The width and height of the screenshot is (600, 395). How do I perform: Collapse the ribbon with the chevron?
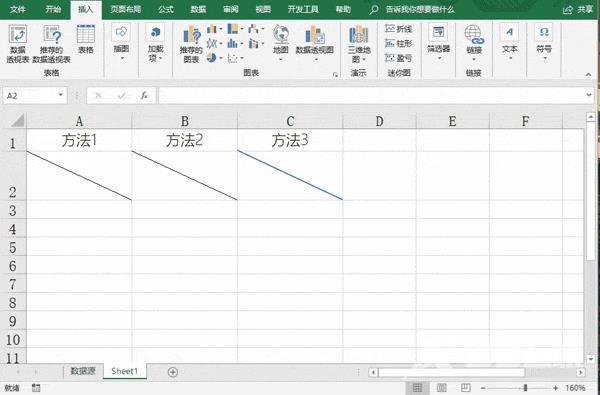588,75
